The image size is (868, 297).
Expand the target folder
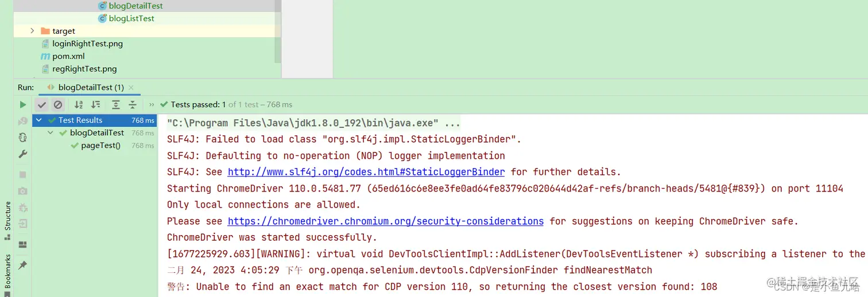tap(32, 31)
